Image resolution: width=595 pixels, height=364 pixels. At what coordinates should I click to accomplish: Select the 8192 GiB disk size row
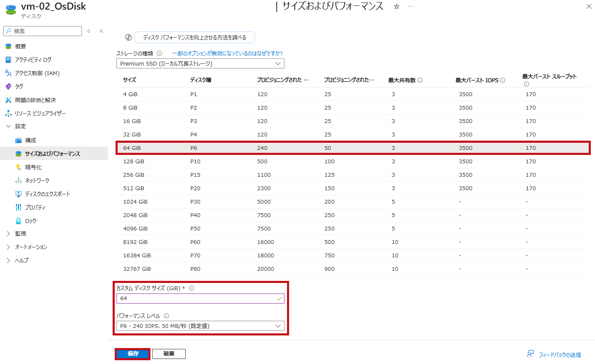(x=353, y=242)
